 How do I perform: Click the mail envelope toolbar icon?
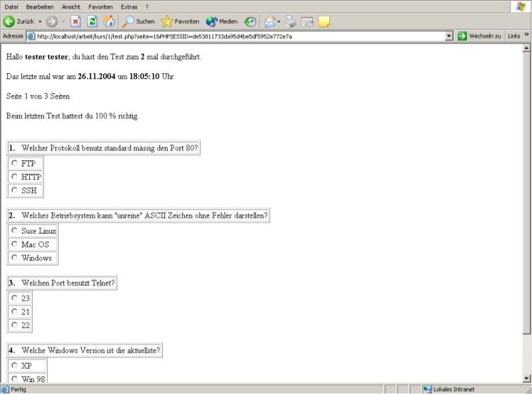tap(270, 22)
